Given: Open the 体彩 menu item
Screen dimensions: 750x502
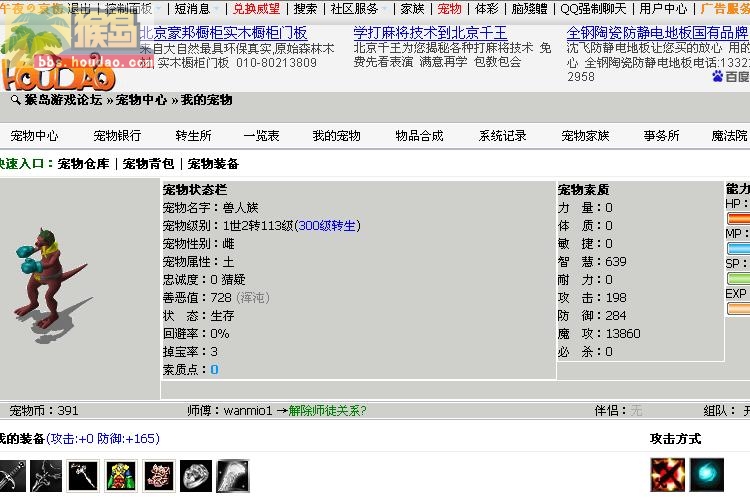Looking at the screenshot, I should click(487, 8).
